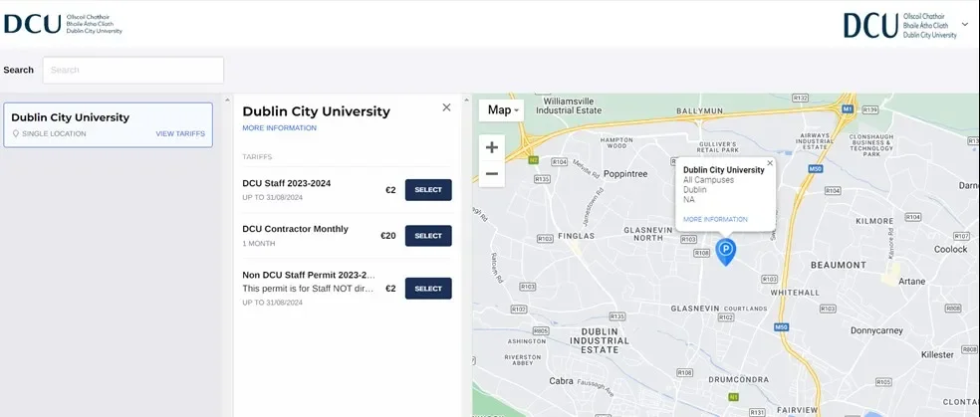
Task: Click the M1 motorway shield on the map
Action: [847, 108]
